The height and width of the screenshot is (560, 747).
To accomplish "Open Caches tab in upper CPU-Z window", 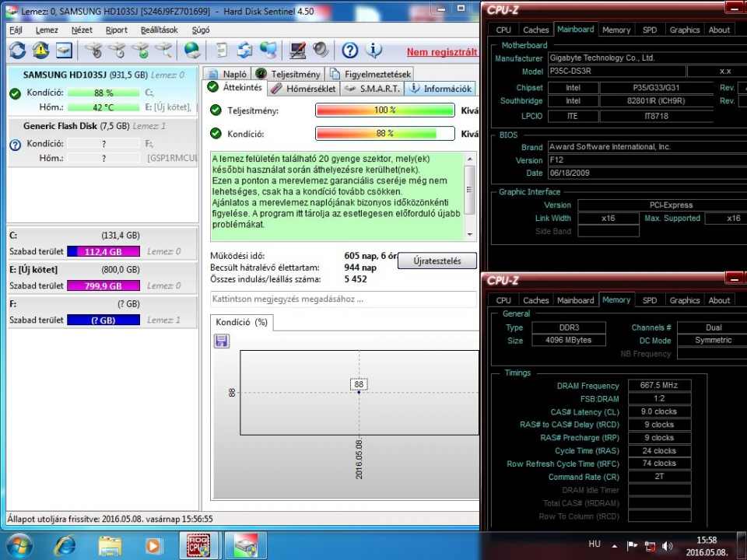I will [535, 30].
